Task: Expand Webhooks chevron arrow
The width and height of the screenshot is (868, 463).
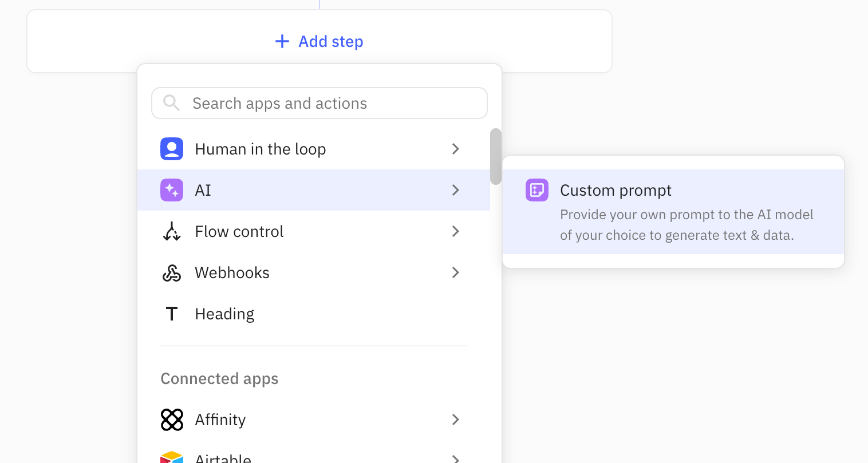Action: coord(456,272)
